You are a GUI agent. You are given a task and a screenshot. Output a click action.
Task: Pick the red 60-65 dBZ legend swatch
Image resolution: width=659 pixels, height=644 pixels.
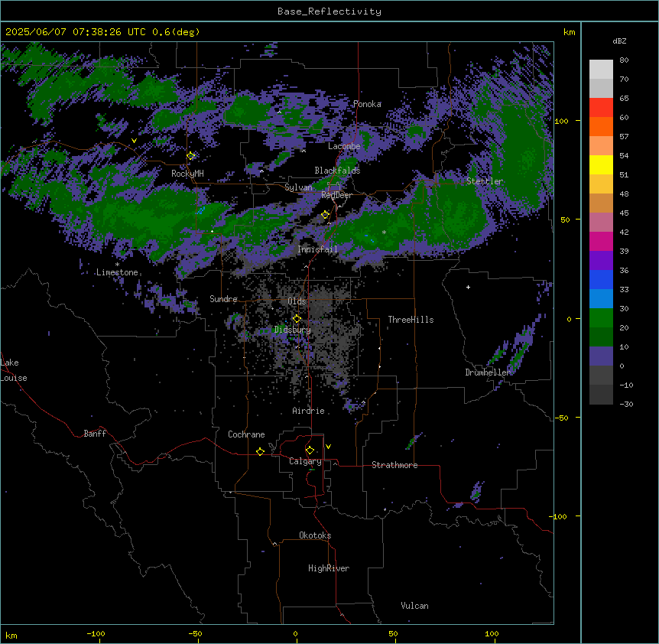601,108
